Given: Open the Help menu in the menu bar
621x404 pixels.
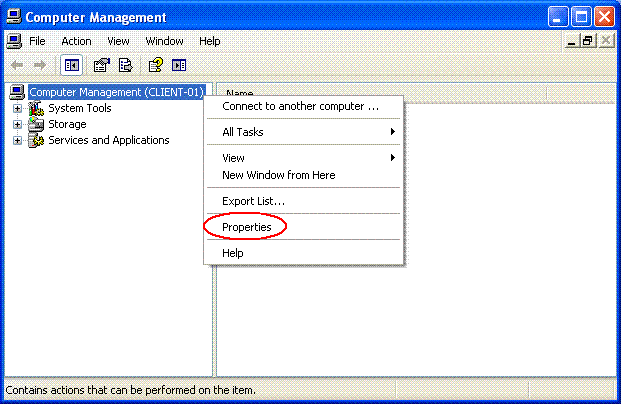Looking at the screenshot, I should point(210,41).
